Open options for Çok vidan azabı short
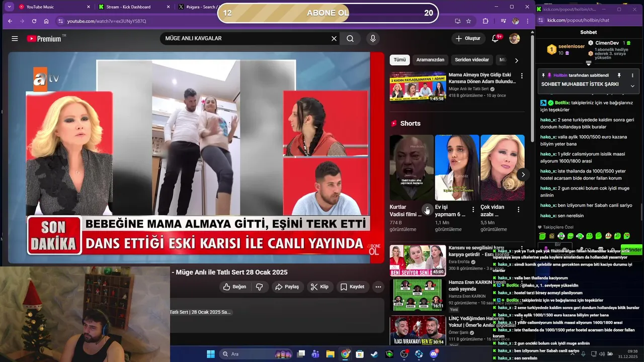 tap(518, 209)
